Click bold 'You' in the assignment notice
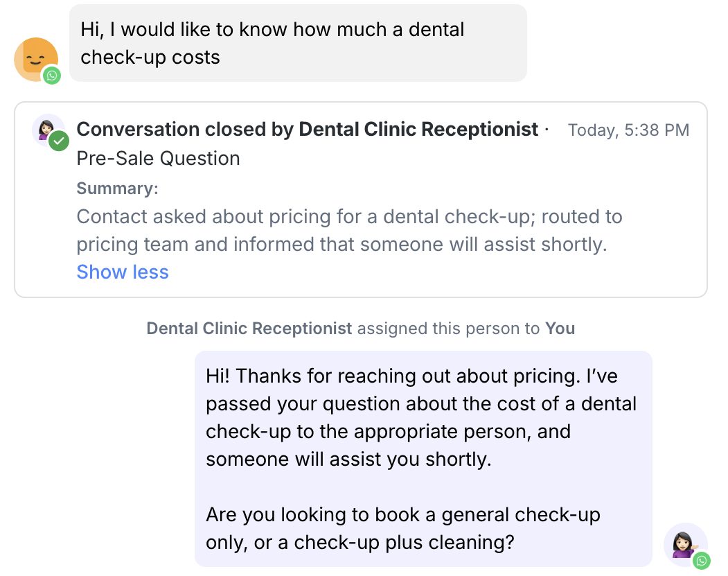The width and height of the screenshot is (728, 576). [x=560, y=329]
